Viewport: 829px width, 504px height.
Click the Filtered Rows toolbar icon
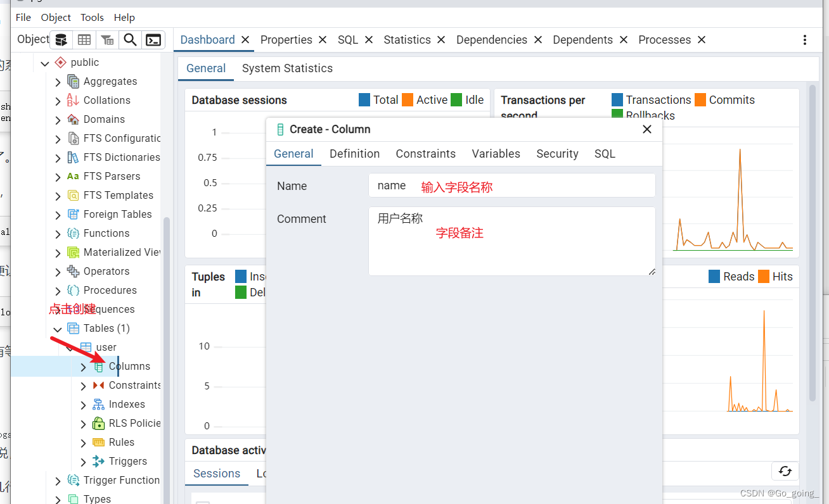coord(107,40)
